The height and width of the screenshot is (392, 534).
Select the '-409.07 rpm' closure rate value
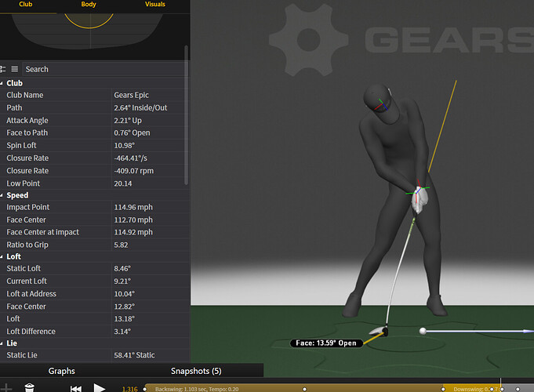[x=133, y=171]
